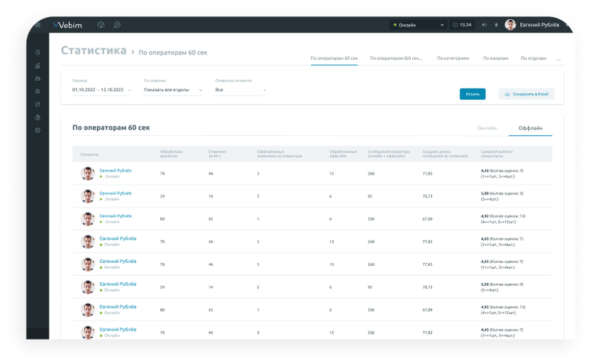Toggle the sound speaker icon in the top bar
The image size is (591, 364).
484,25
